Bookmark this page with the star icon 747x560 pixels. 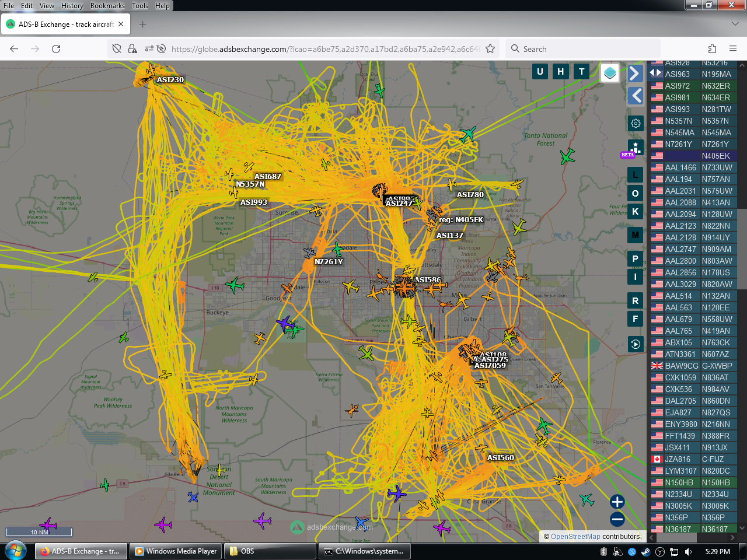pyautogui.click(x=490, y=49)
